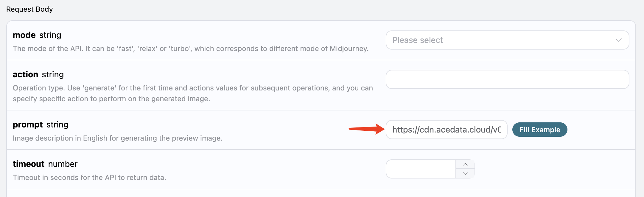Click the 'Timeout in seconds' help text
The height and width of the screenshot is (197, 644).
click(89, 178)
